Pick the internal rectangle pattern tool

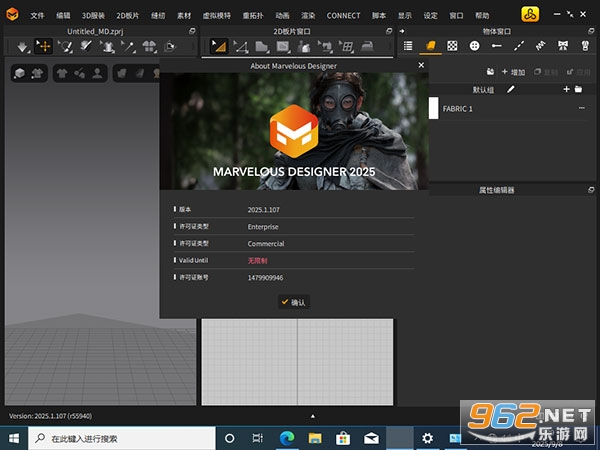tap(283, 47)
